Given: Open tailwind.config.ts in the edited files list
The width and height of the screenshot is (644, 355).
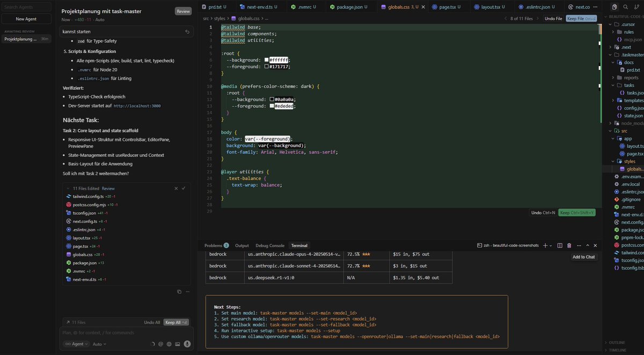Looking at the screenshot, I should click(87, 197).
